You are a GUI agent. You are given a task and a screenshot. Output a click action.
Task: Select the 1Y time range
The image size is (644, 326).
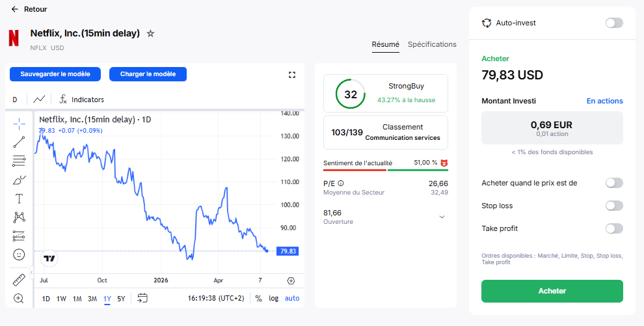point(107,299)
